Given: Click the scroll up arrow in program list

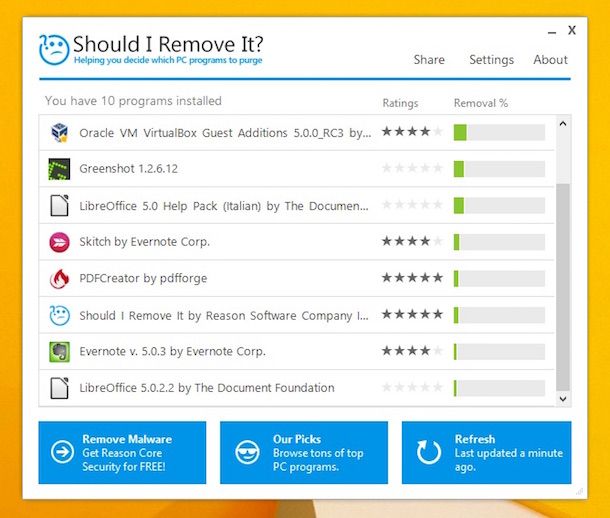Looking at the screenshot, I should point(563,124).
